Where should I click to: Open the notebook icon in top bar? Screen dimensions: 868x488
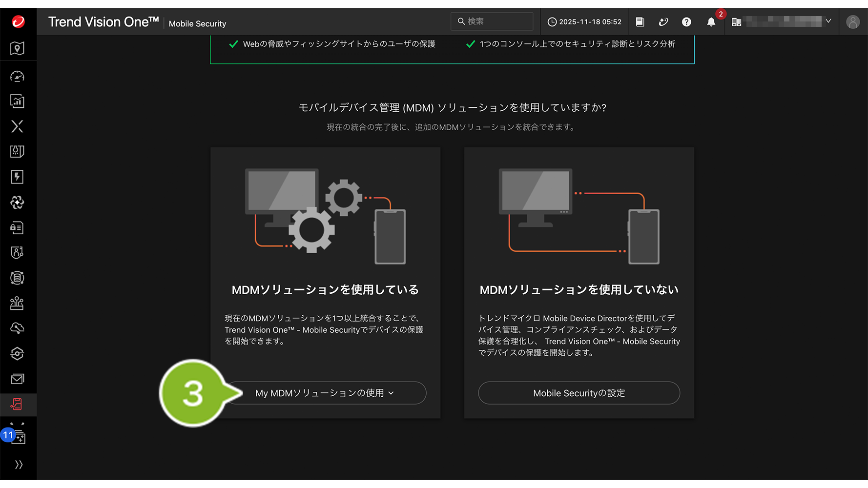640,22
